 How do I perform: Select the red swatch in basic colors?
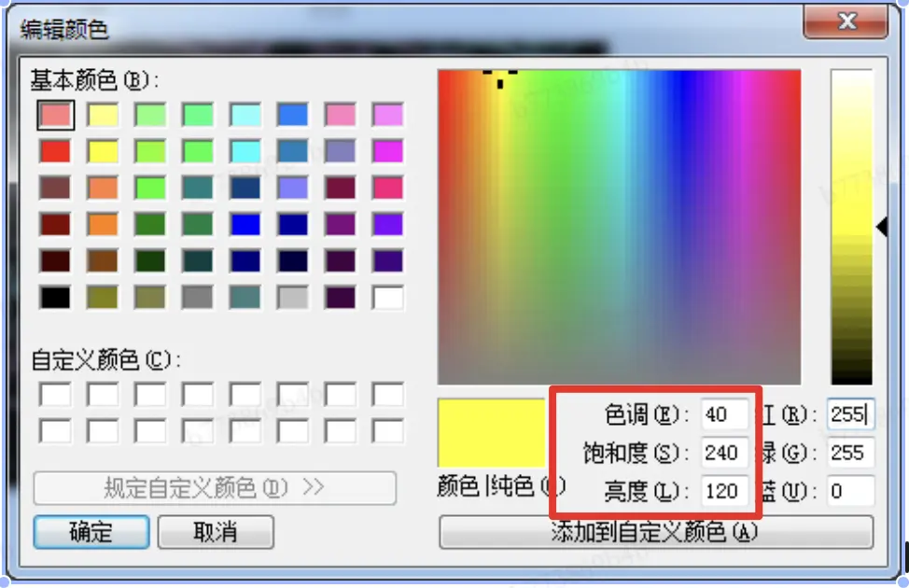click(x=55, y=150)
